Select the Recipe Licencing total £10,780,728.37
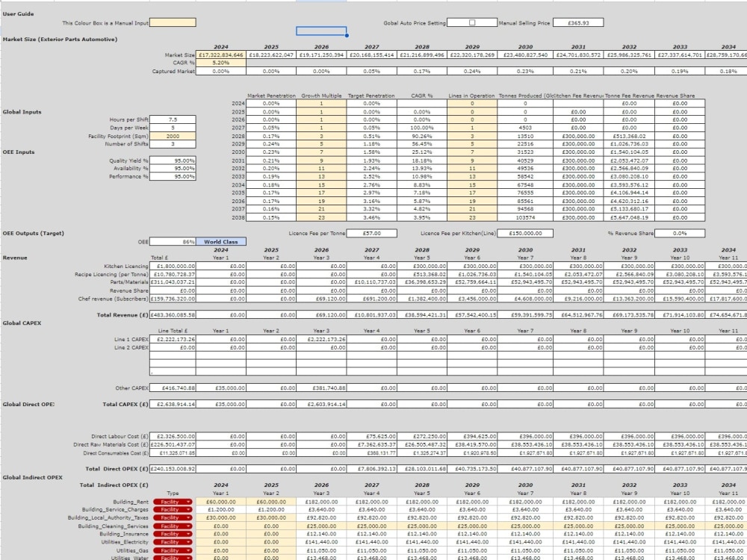 (x=173, y=274)
